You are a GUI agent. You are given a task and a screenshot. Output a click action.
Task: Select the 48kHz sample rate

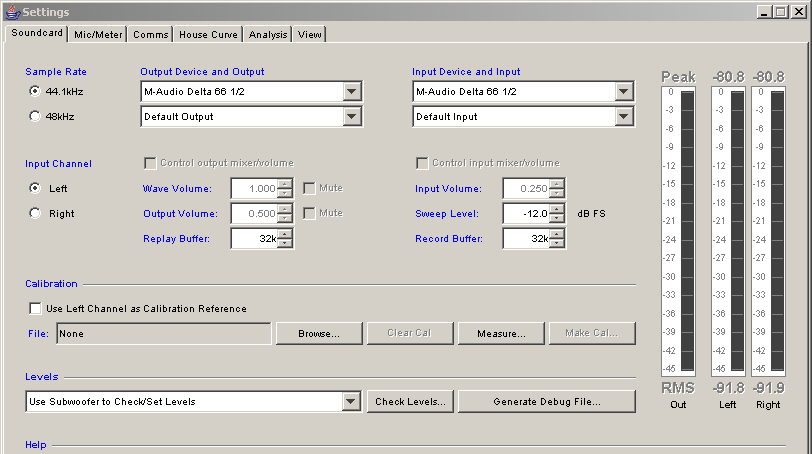click(x=36, y=116)
